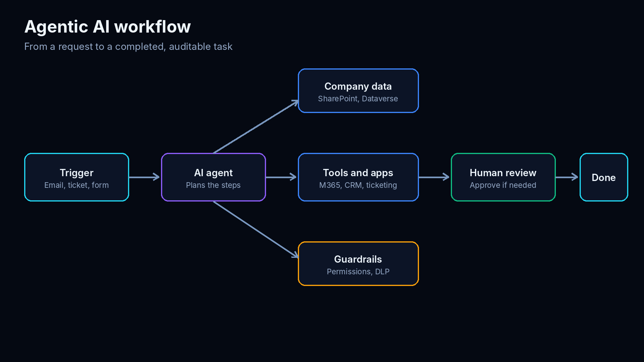Click the 'Agentic AI workflow' title
The image size is (644, 362).
point(107,27)
